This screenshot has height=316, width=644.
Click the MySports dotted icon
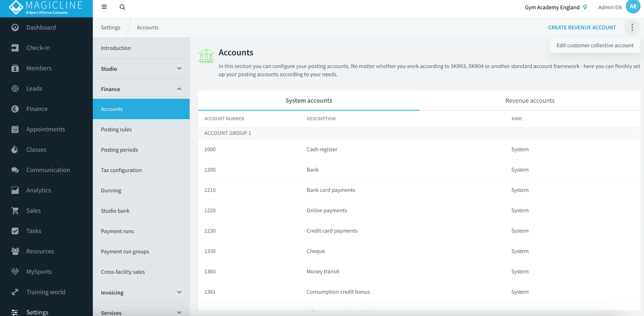click(15, 272)
